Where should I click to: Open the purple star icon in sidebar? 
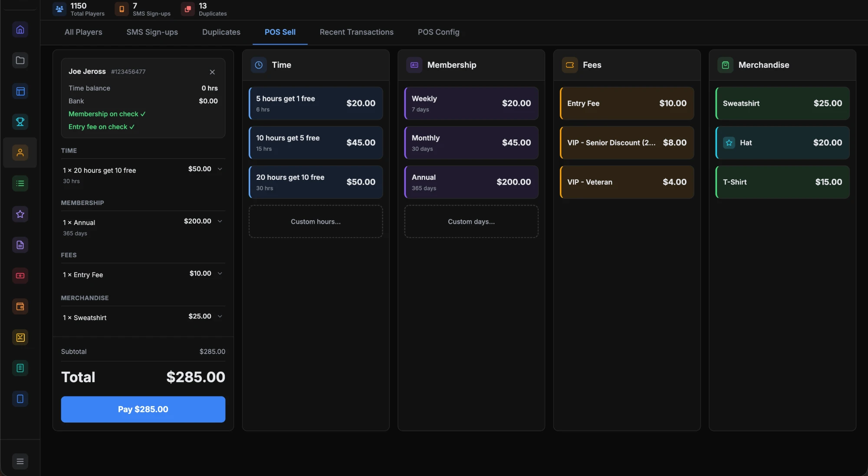[20, 214]
